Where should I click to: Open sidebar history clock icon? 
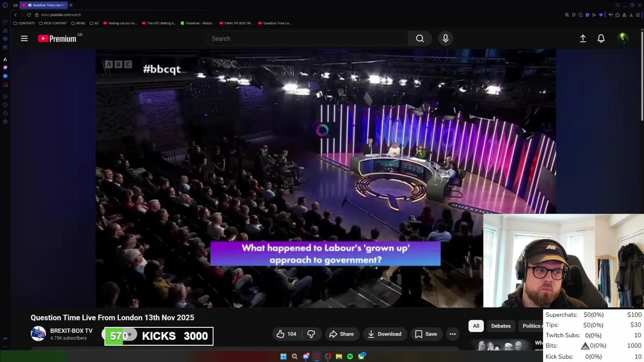pyautogui.click(x=5, y=105)
